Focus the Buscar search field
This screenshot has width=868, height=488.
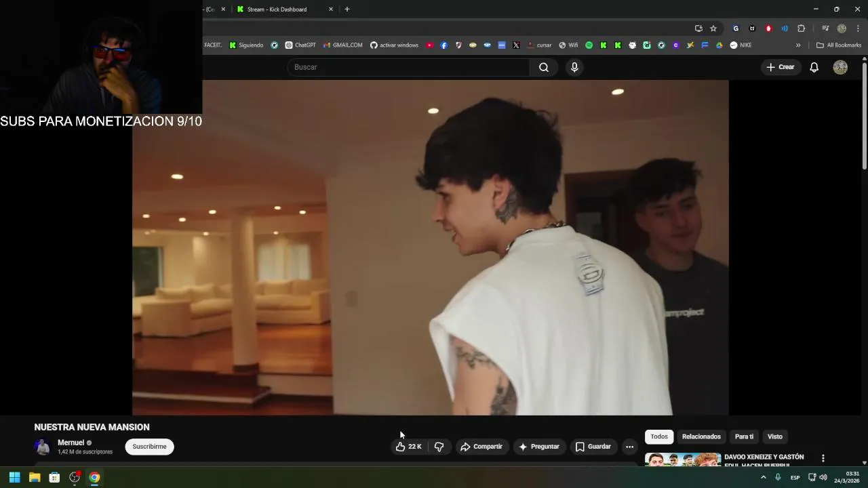point(409,67)
